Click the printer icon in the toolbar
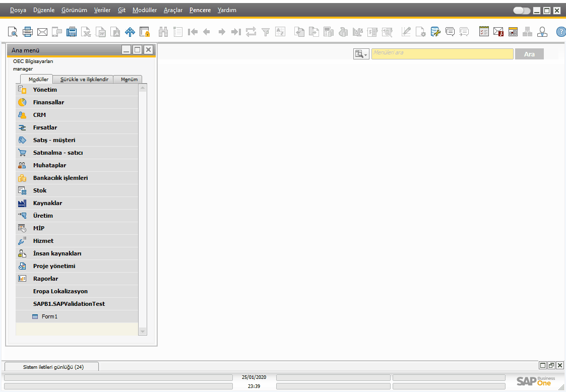The image size is (566, 392). [28, 32]
